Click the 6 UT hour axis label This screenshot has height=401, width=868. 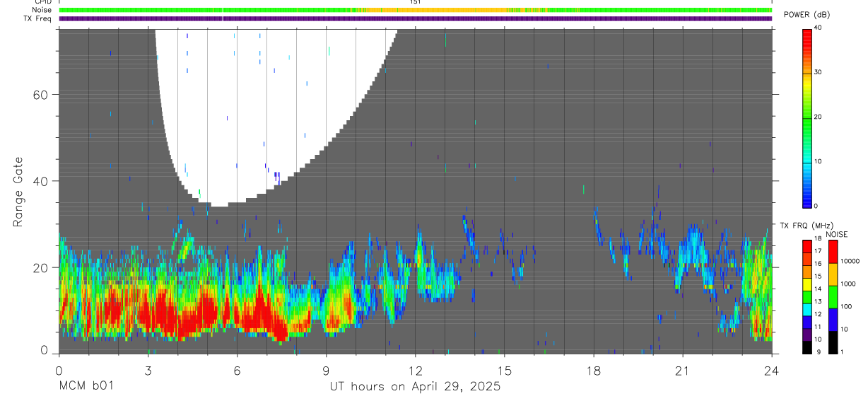[x=237, y=371]
